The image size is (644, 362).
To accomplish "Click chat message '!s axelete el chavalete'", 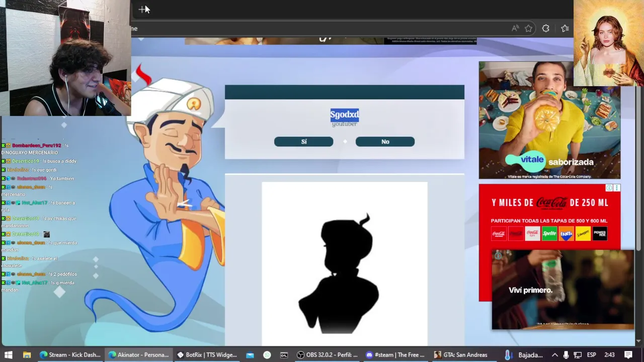I will (x=29, y=261).
